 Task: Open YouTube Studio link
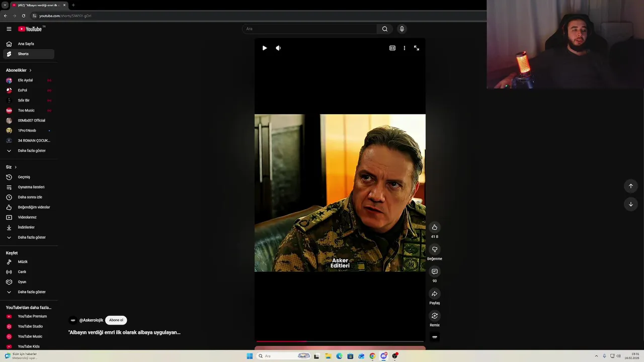tap(29, 326)
